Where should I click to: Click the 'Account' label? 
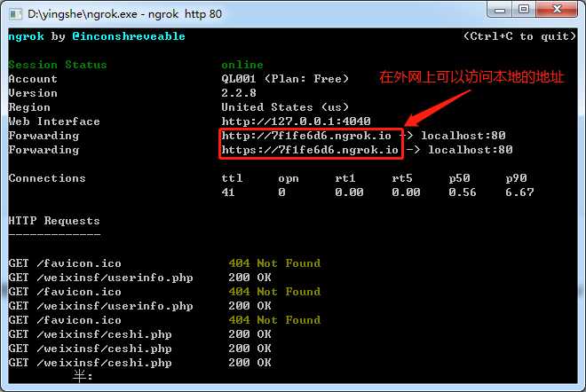tap(33, 79)
